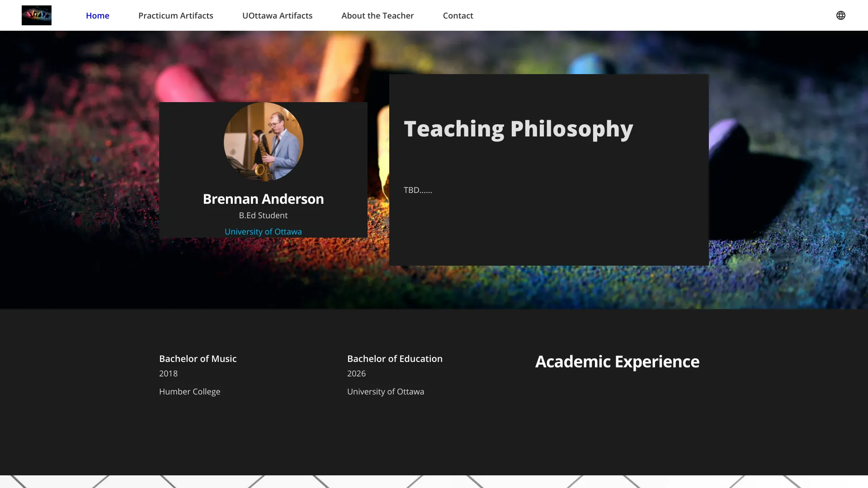This screenshot has width=868, height=488.
Task: Select the Bachelor of Education entry
Action: click(395, 359)
